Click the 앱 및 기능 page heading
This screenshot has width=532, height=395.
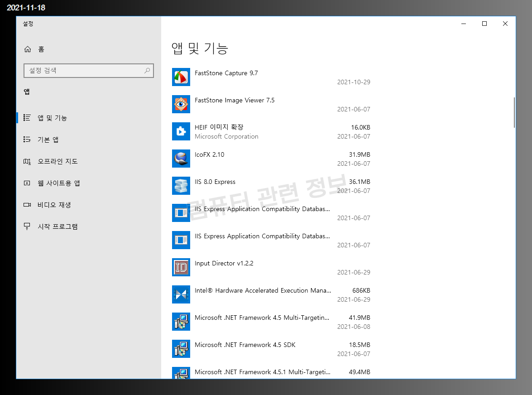point(200,48)
